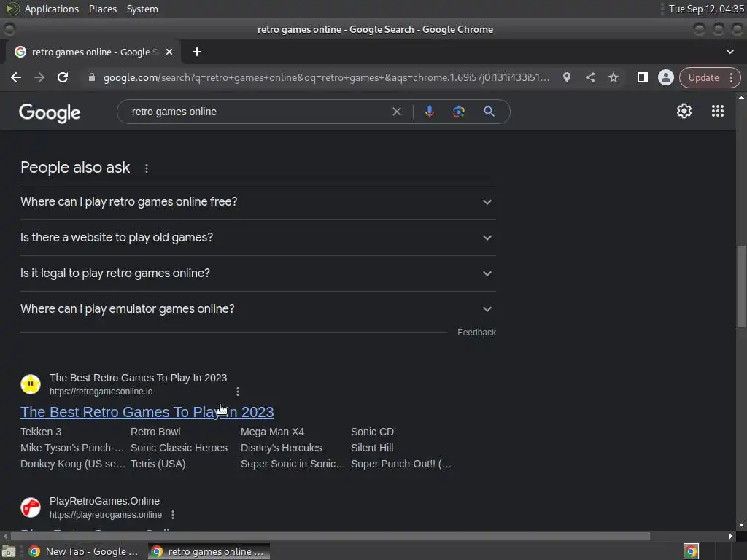Open the Applications menu

pos(52,9)
